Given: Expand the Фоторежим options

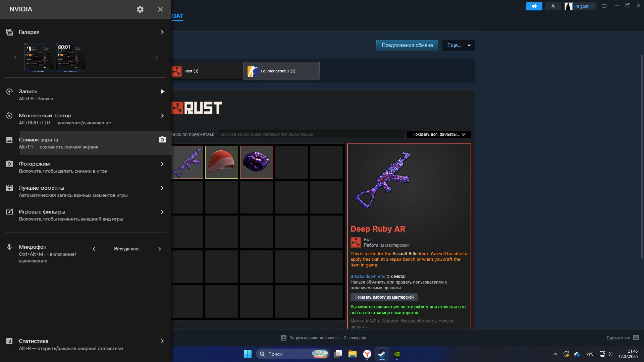Looking at the screenshot, I should tap(162, 164).
